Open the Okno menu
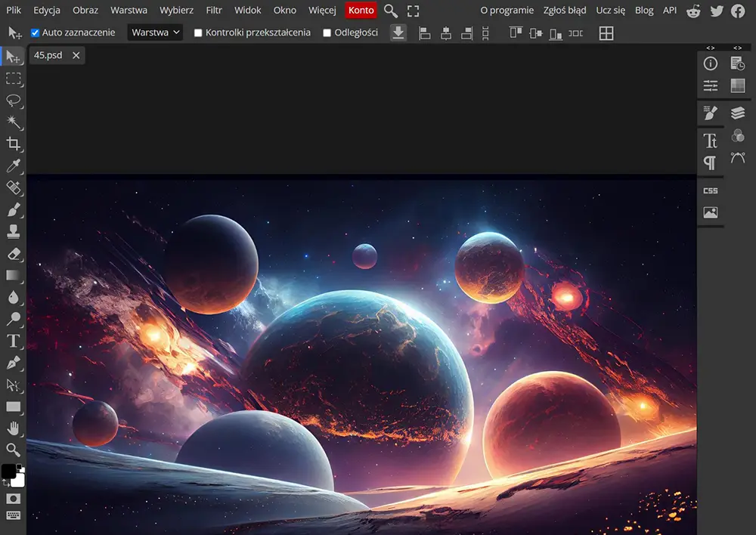This screenshot has width=756, height=535. coord(285,10)
